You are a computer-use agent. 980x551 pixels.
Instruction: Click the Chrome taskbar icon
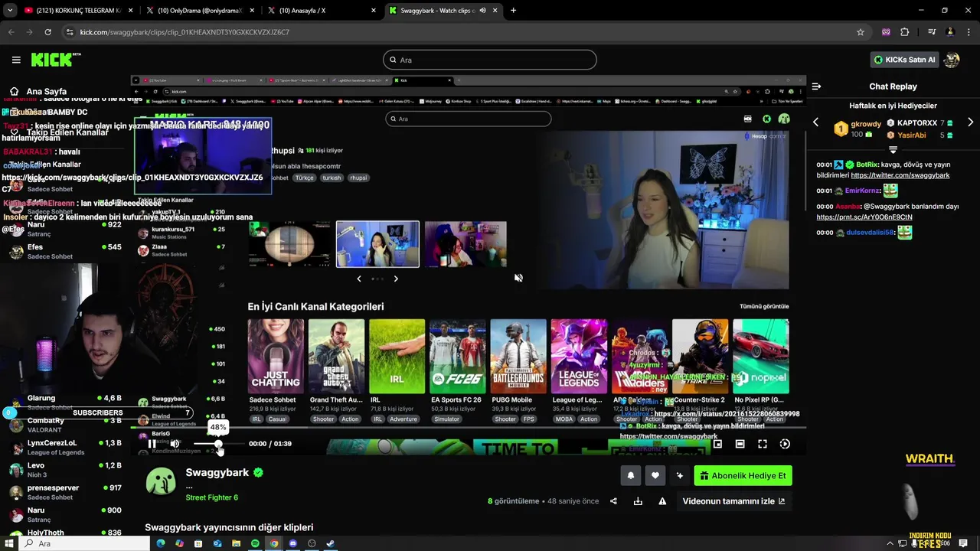pos(274,543)
